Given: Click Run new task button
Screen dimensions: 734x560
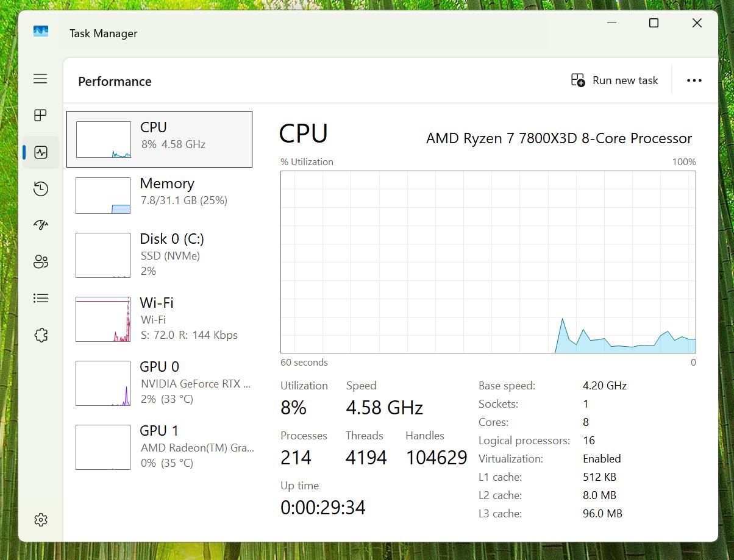Looking at the screenshot, I should tap(615, 80).
